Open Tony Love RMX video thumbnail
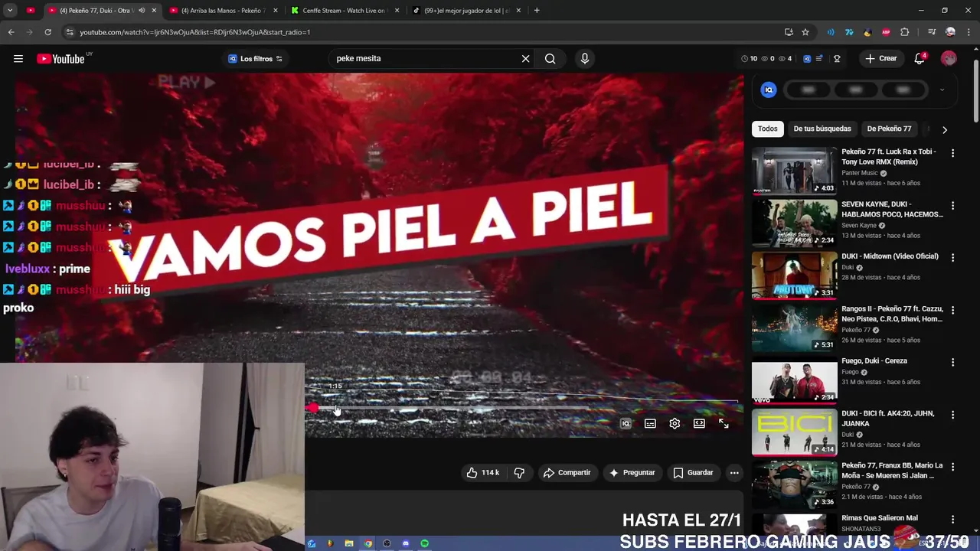The height and width of the screenshot is (551, 980). coord(794,171)
